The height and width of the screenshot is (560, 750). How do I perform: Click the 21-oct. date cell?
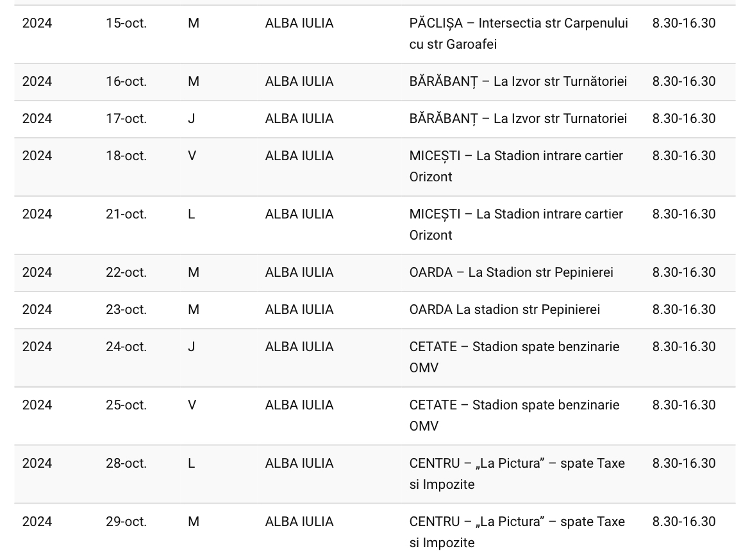[126, 214]
